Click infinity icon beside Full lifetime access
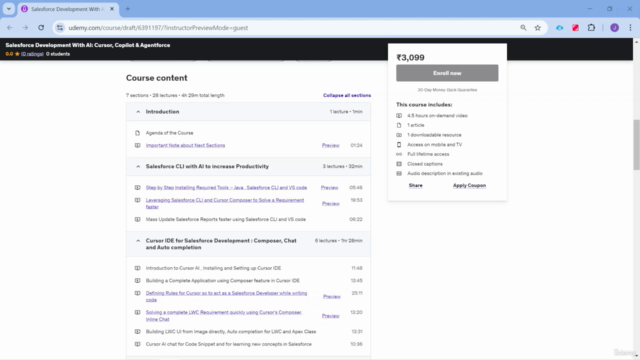The width and height of the screenshot is (640, 360). point(399,154)
